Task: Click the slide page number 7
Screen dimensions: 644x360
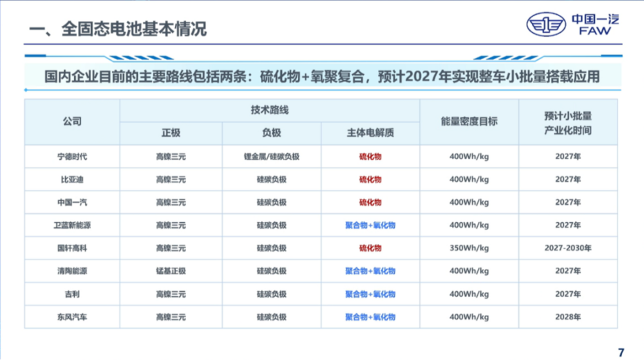Action: click(x=621, y=353)
